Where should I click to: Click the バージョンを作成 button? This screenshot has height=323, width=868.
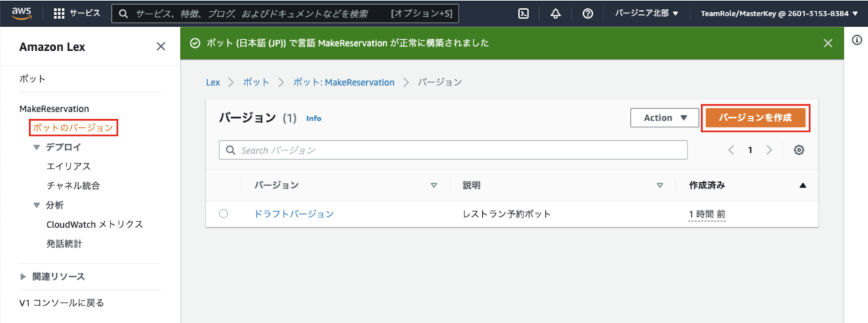pos(755,118)
